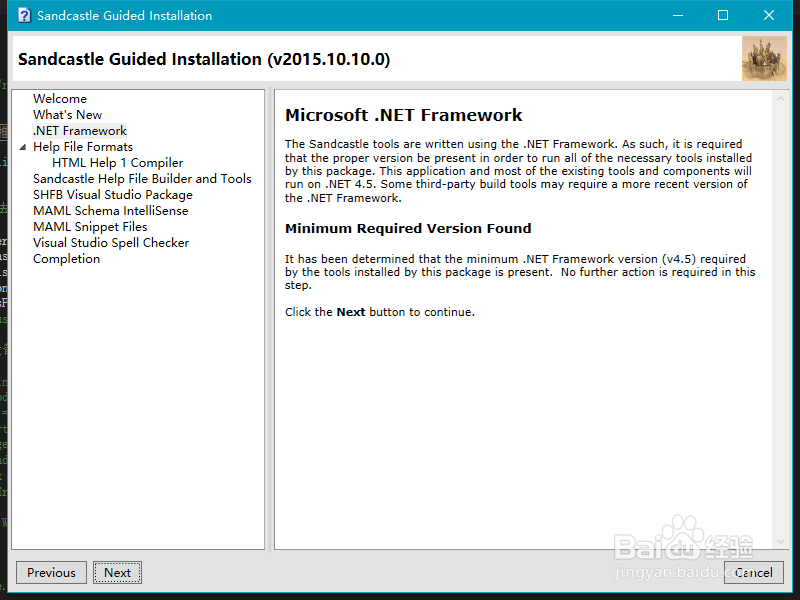Click the 'Click the Next button to continue' text
The image size is (800, 600).
point(380,312)
